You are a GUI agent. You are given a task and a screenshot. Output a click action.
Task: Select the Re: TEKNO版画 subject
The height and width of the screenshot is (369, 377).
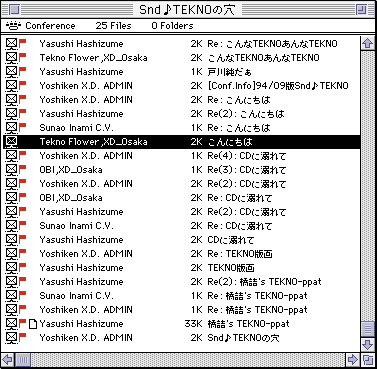tap(240, 254)
